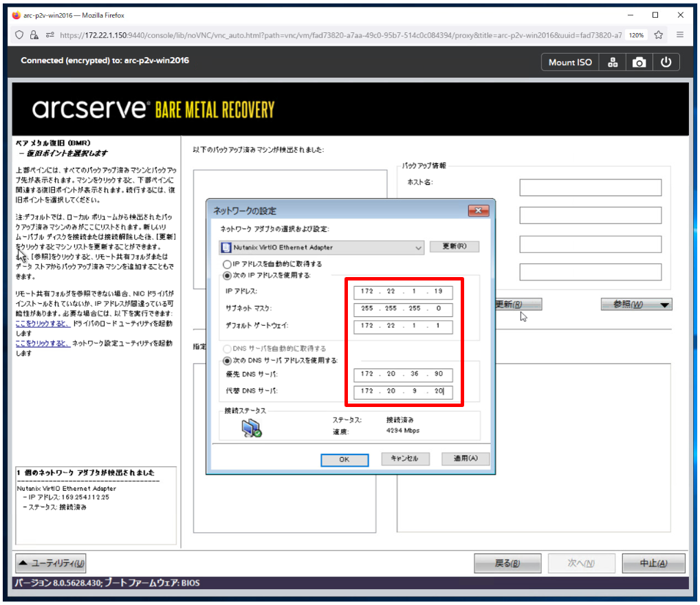Open the site permissions icon in address bar

50,35
